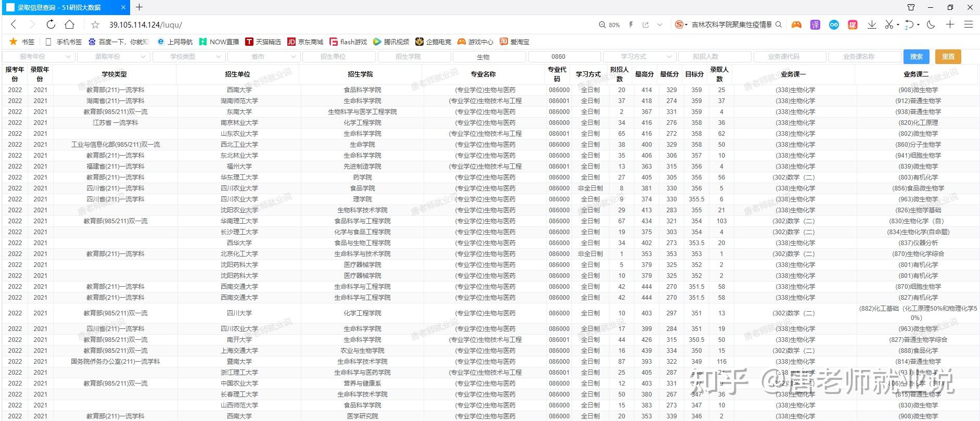Select the 暨南大学 cell

[239, 362]
